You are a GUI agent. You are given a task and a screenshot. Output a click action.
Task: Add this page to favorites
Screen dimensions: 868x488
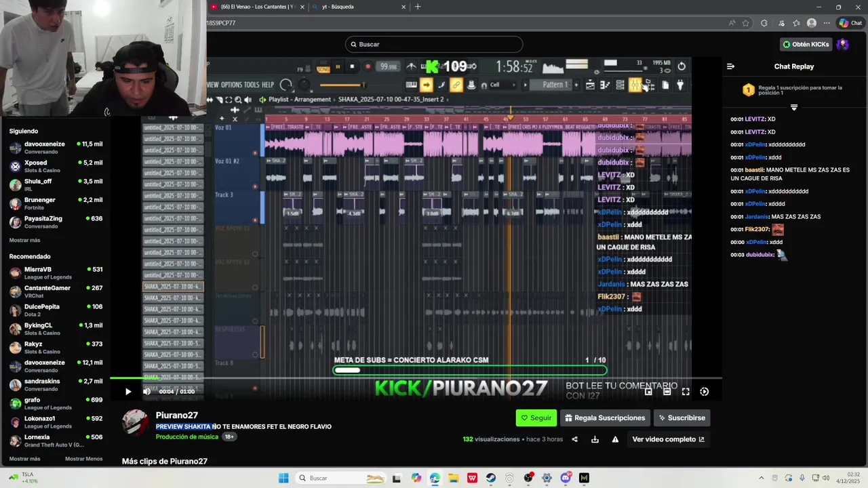click(746, 23)
